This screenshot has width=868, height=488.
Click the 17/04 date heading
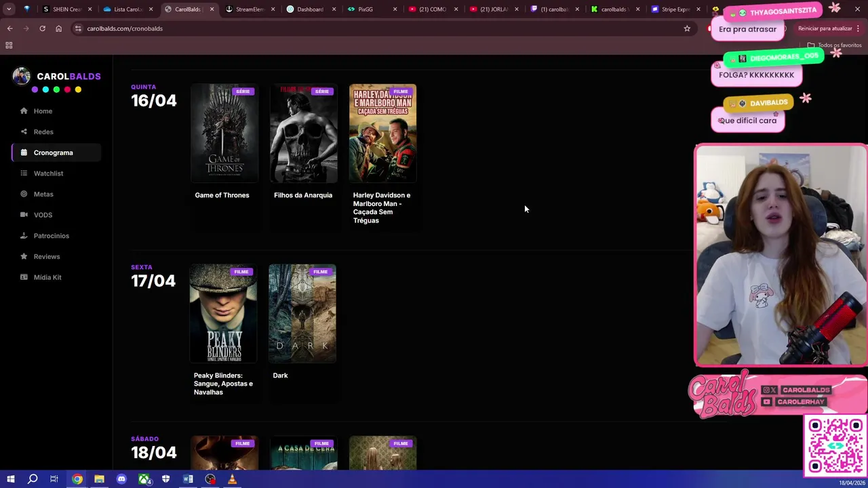pyautogui.click(x=153, y=281)
